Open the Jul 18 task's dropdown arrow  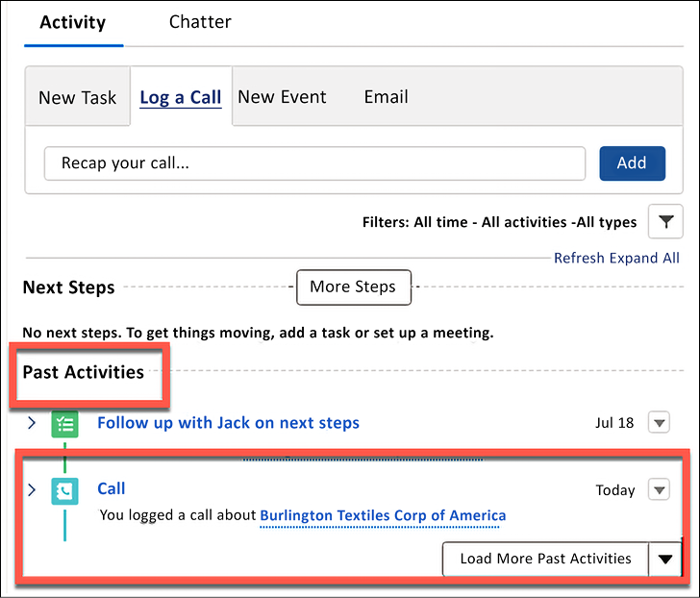659,422
